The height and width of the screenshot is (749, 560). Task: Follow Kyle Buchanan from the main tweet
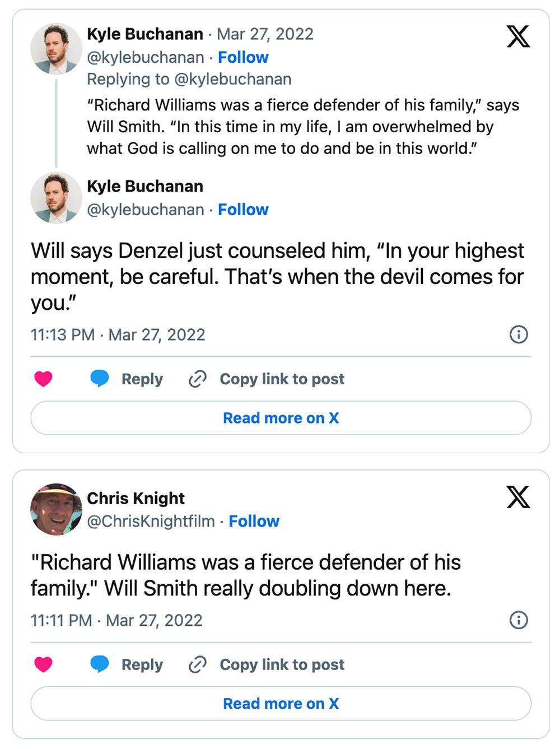243,210
